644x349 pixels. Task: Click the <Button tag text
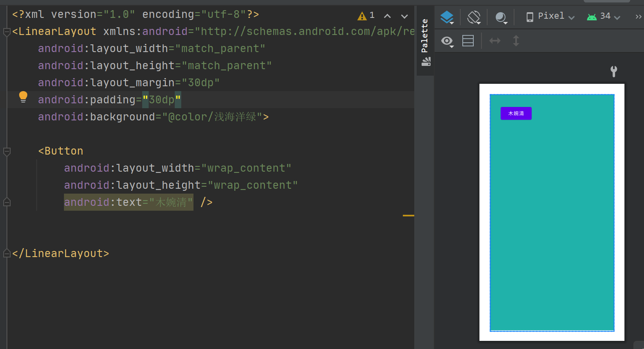pyautogui.click(x=61, y=151)
